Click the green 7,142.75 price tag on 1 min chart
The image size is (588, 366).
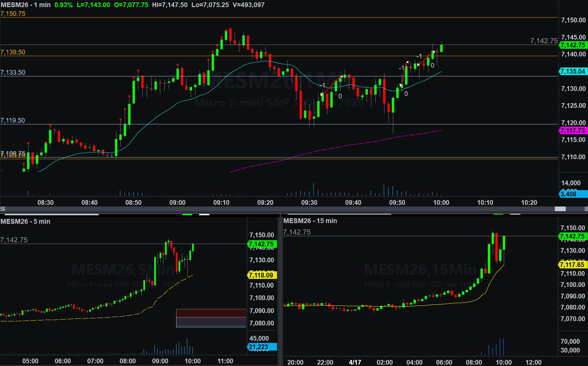click(x=573, y=45)
